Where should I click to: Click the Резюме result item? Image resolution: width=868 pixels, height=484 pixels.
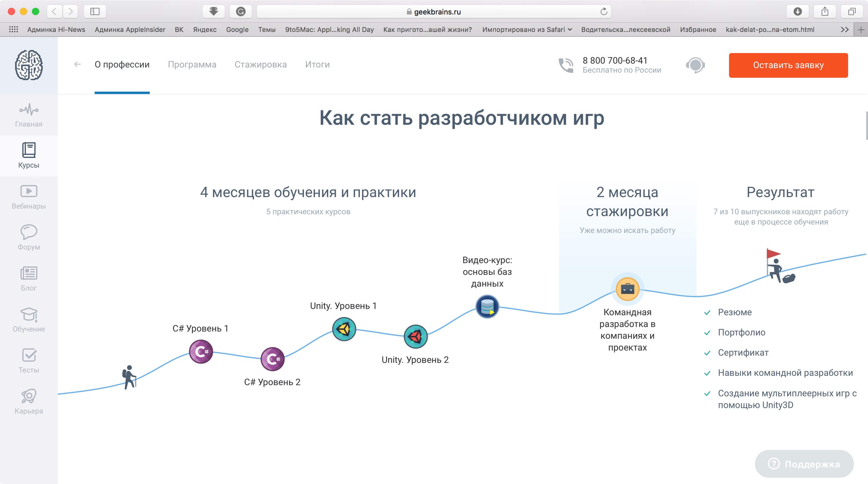(x=734, y=312)
